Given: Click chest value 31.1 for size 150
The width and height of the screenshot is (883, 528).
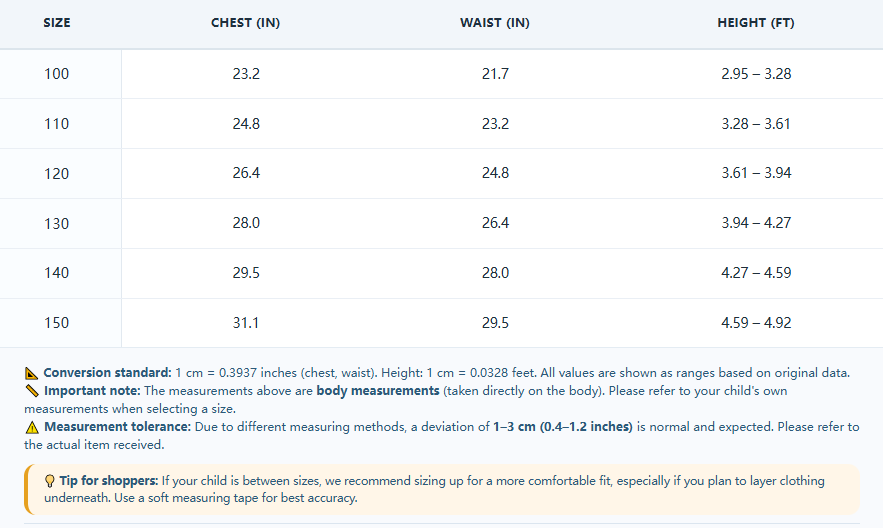Looking at the screenshot, I should click(x=246, y=323).
